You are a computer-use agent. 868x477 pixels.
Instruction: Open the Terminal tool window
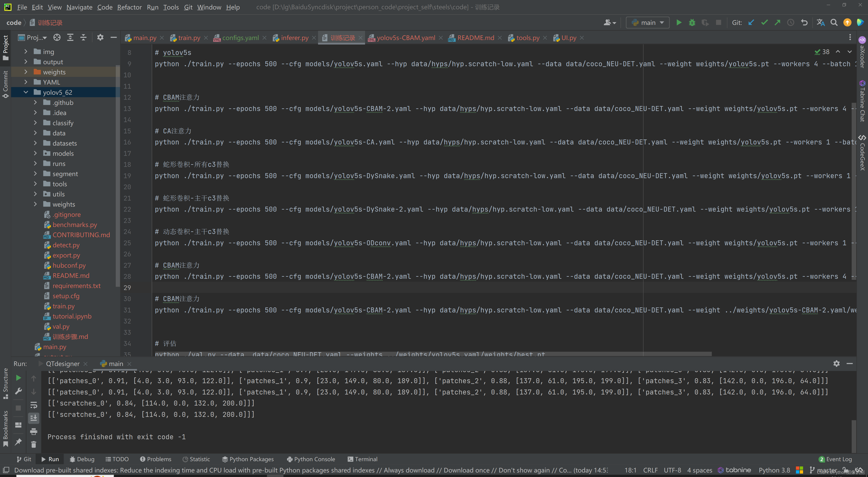coord(362,459)
